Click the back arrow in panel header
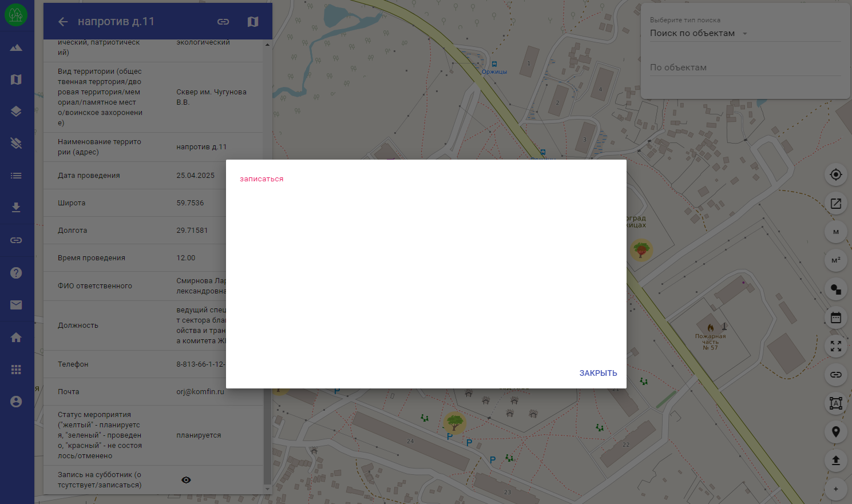The image size is (852, 504). coord(63,22)
